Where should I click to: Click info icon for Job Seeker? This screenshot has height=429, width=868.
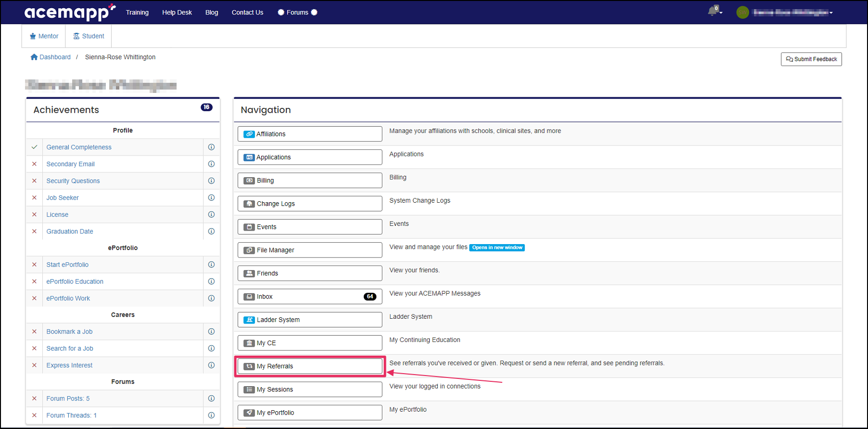[211, 198]
